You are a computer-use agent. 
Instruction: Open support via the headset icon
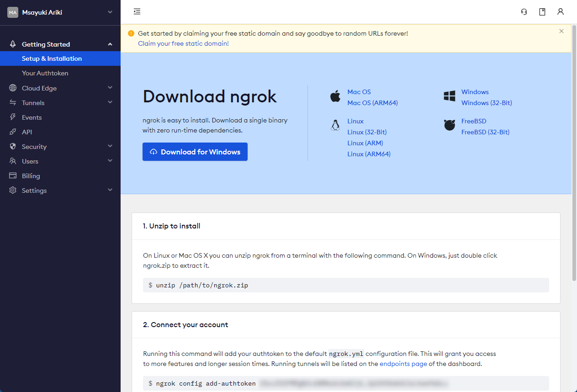point(524,11)
